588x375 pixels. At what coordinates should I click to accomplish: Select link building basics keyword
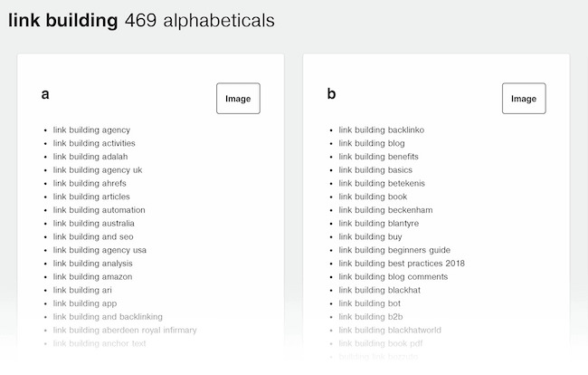pyautogui.click(x=375, y=169)
